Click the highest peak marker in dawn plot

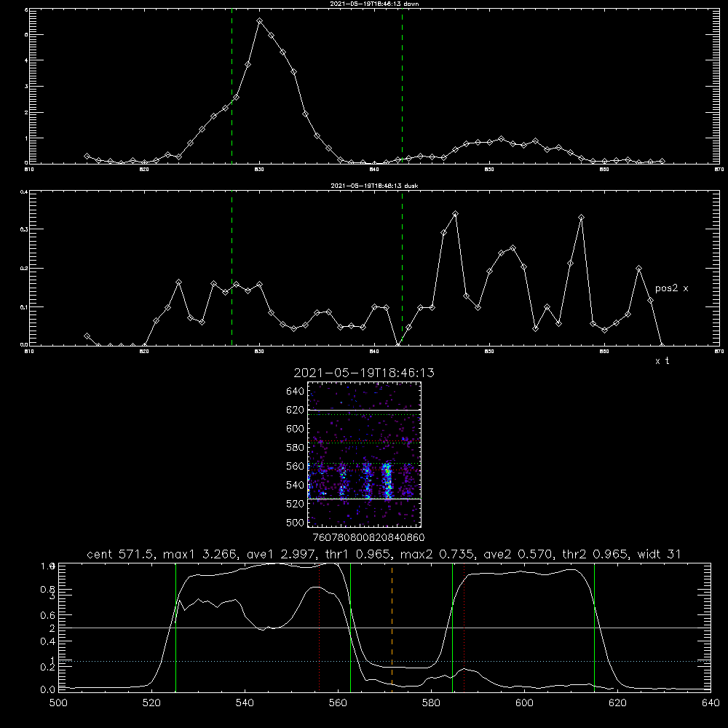pos(260,21)
